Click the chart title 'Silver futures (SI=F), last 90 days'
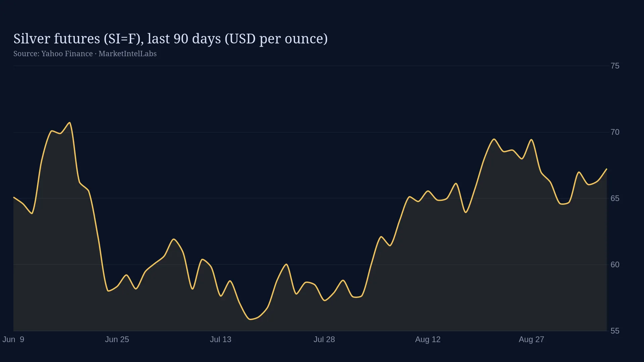Screen dimensions: 644x362 pos(170,39)
